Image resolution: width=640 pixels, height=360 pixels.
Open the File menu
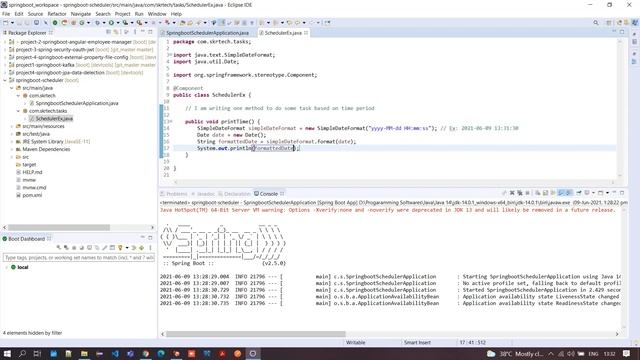[x=6, y=14]
